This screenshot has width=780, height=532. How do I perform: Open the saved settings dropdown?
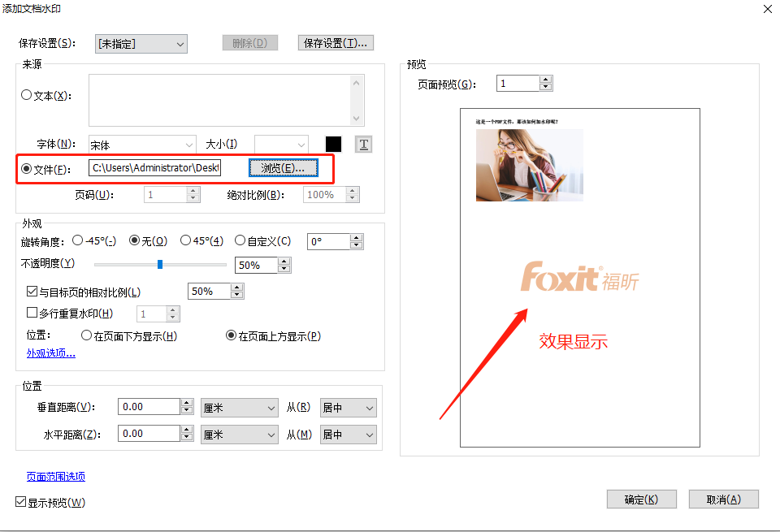pyautogui.click(x=141, y=43)
